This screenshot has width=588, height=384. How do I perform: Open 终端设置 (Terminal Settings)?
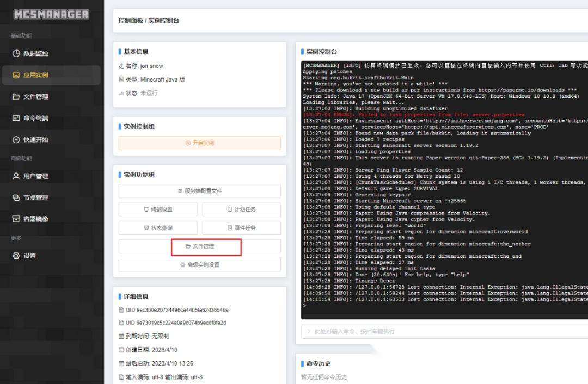(158, 209)
